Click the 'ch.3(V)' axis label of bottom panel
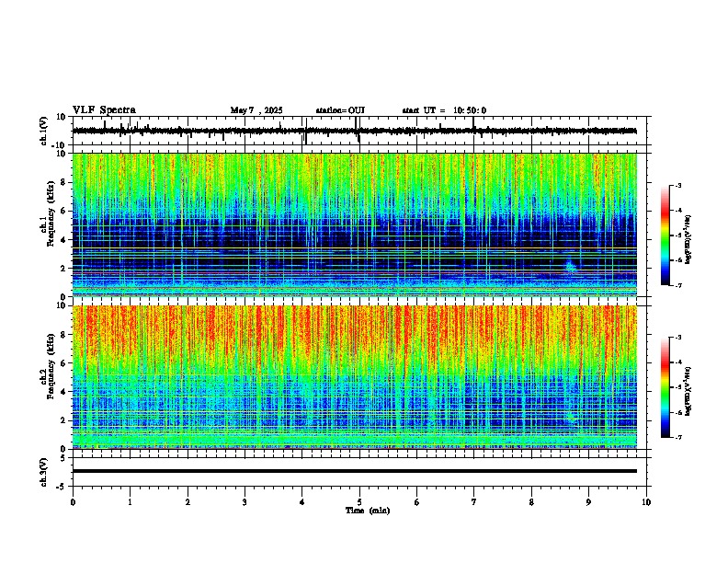The image size is (728, 563). pos(44,472)
